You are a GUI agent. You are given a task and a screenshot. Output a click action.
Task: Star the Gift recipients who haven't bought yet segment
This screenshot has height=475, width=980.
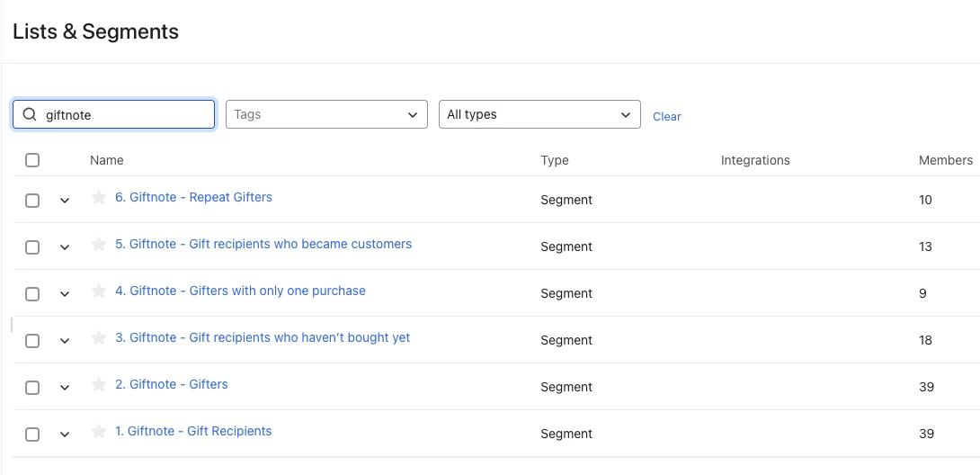click(98, 338)
